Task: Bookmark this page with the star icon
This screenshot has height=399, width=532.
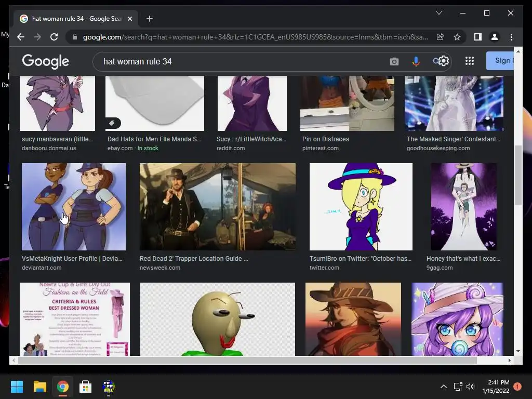Action: coord(457,37)
